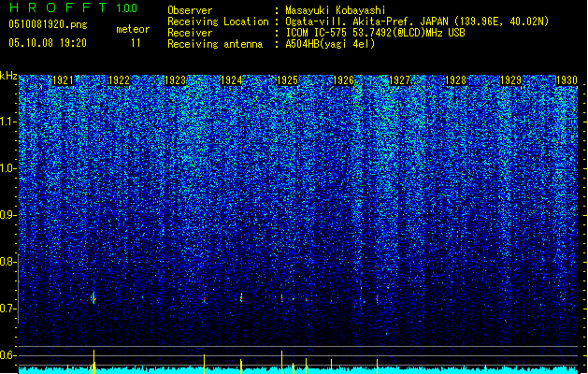
Task: Click the kHz axis unit label
Action: pos(8,76)
